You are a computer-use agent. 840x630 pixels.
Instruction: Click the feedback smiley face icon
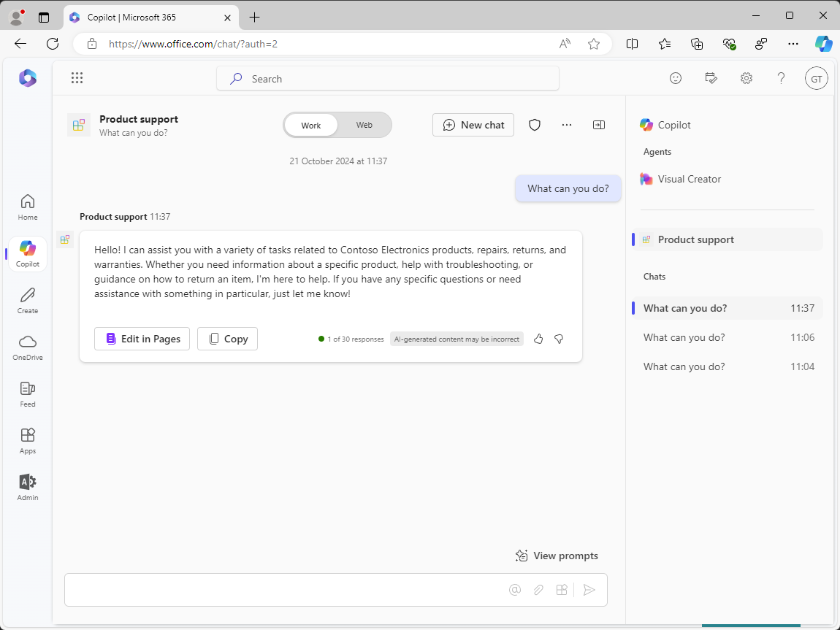[x=676, y=78]
